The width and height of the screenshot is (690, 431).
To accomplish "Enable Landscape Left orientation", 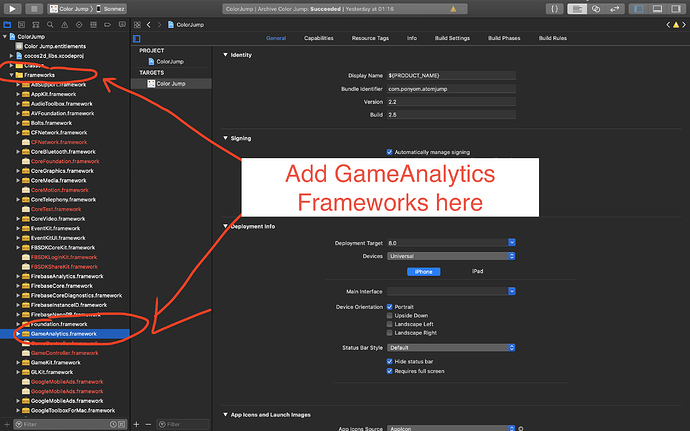I will click(x=389, y=324).
